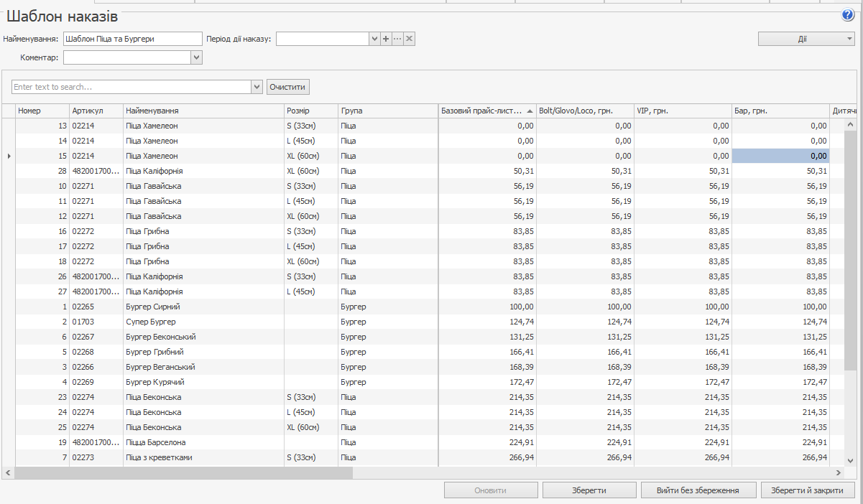Open the help question mark icon
This screenshot has width=863, height=504.
[x=846, y=15]
